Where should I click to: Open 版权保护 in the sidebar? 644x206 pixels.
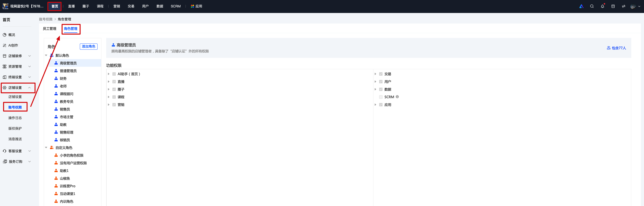(15, 128)
